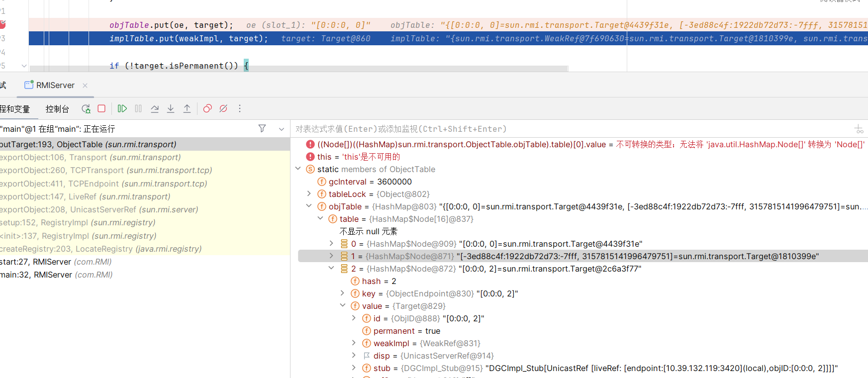Click the evaluate expression input field
Screen dimensions: 868x378
572,129
